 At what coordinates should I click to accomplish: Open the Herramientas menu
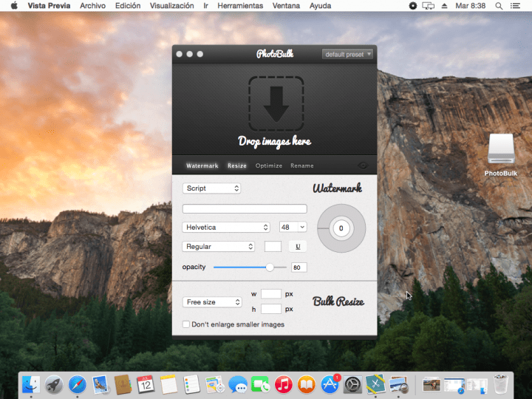tap(240, 6)
